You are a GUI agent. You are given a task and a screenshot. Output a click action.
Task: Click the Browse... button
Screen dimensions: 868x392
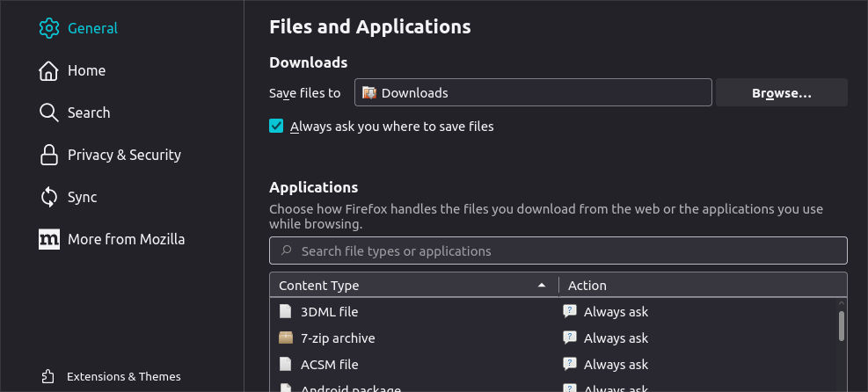click(x=781, y=93)
